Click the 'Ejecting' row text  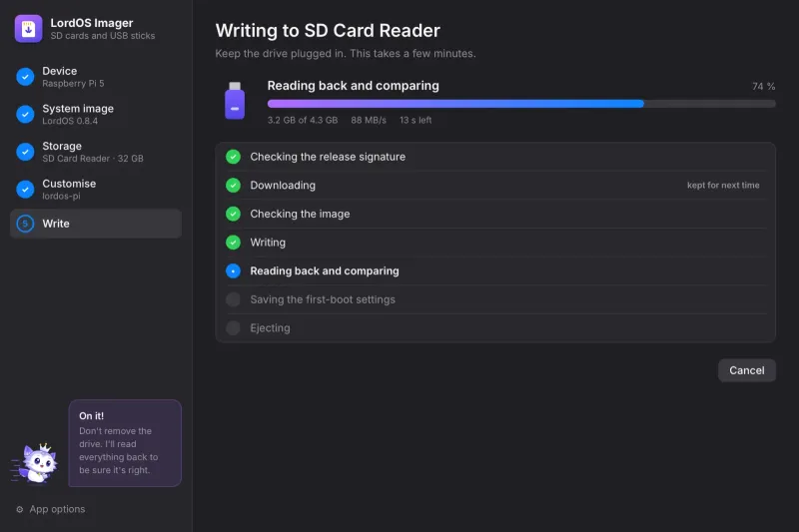[270, 327]
